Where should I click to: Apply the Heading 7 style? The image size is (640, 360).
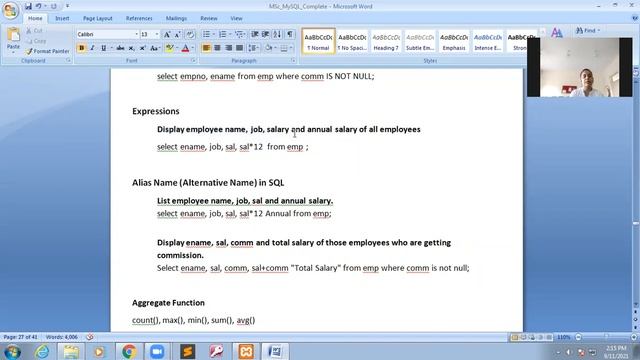coord(386,41)
